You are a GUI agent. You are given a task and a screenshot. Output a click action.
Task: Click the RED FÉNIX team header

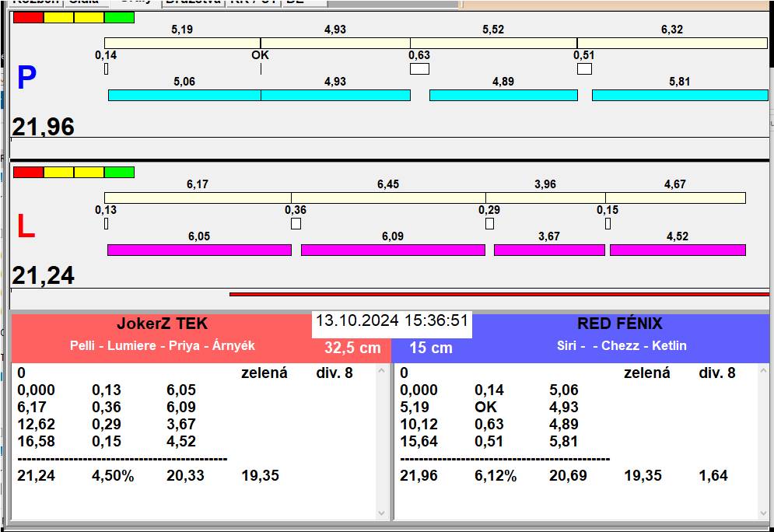point(619,324)
